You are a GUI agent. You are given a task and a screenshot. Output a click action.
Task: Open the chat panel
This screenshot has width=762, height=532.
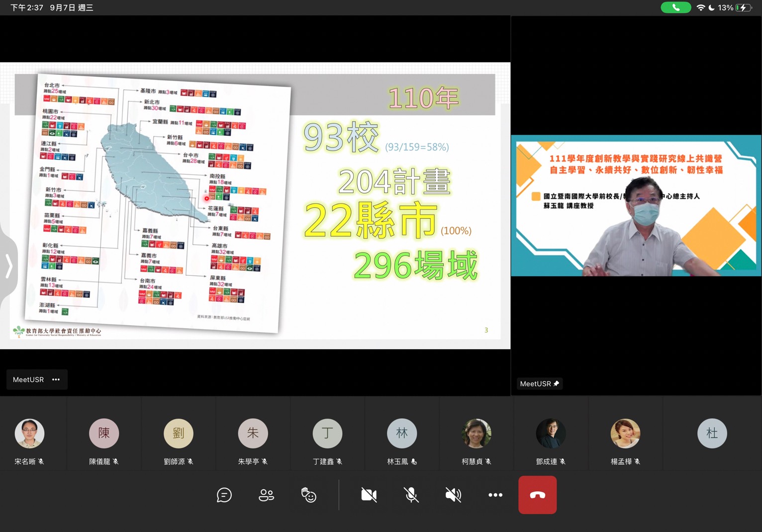click(224, 495)
